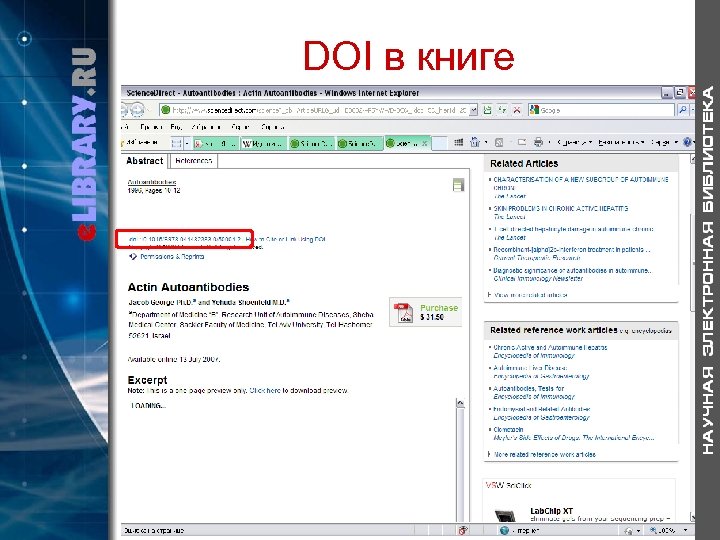This screenshot has height=540, width=720.
Task: Click the PDF Purchase icon
Action: tap(403, 312)
